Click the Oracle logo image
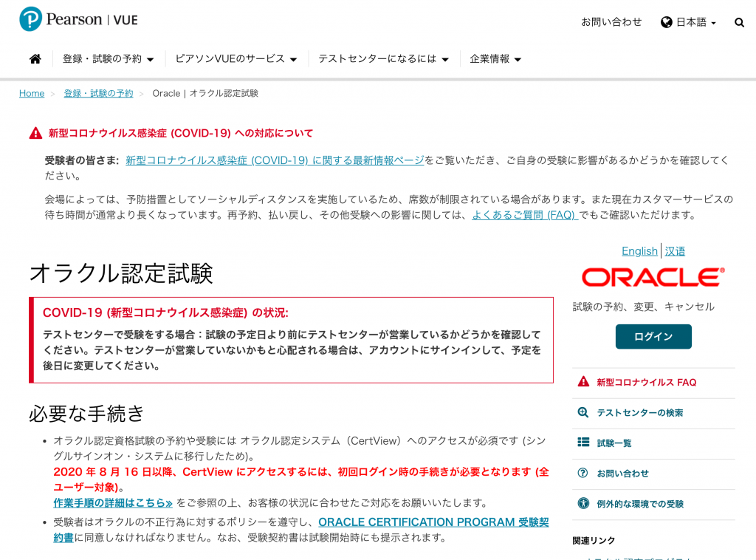Screen dimensions: 756x560 pyautogui.click(x=653, y=277)
